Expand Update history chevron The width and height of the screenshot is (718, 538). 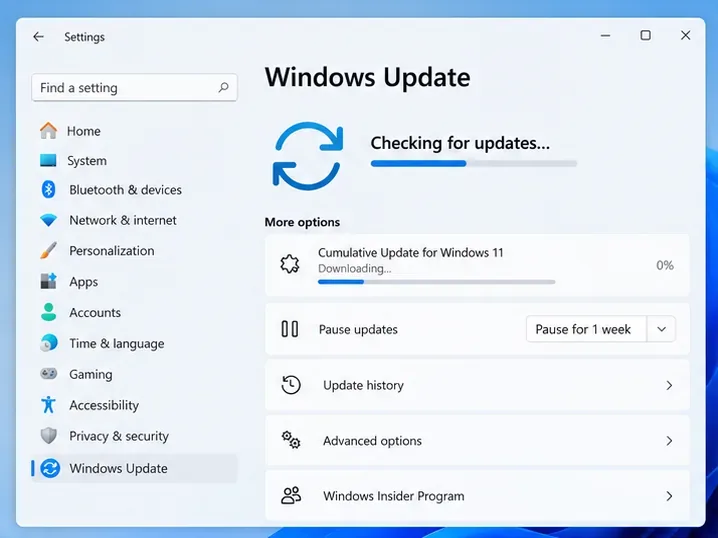point(669,386)
